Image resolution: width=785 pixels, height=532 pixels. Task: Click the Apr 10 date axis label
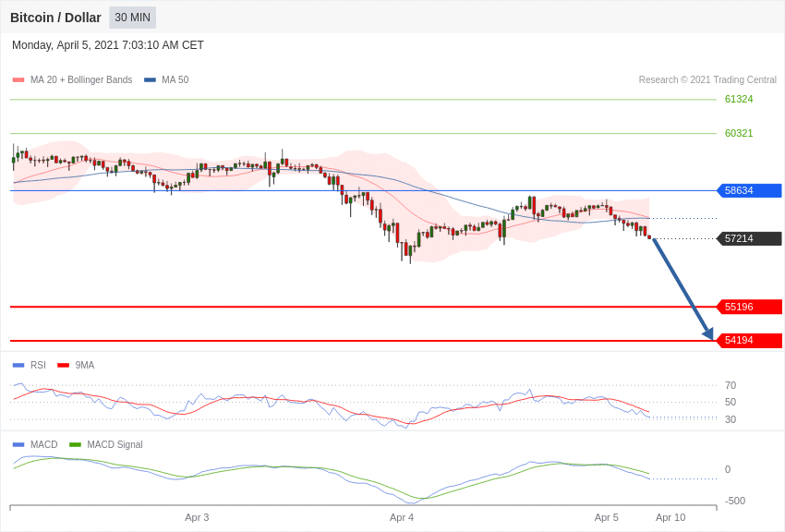pyautogui.click(x=670, y=517)
